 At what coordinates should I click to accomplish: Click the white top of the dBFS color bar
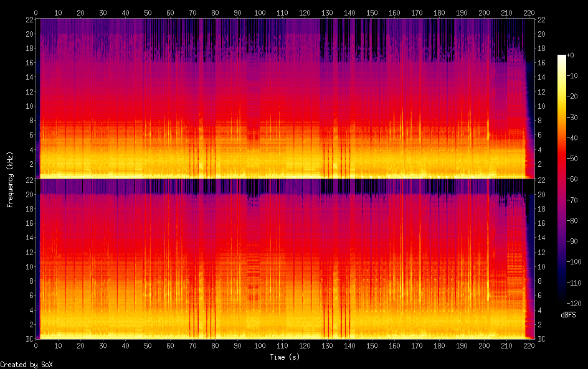click(562, 57)
